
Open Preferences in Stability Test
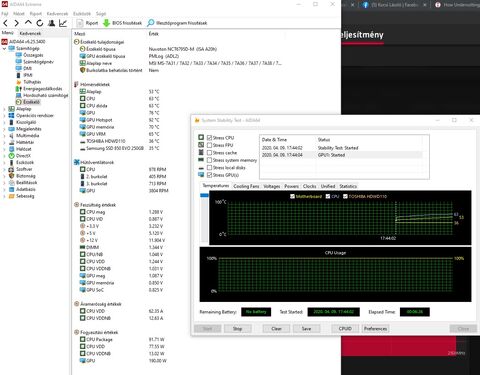pyautogui.click(x=375, y=329)
